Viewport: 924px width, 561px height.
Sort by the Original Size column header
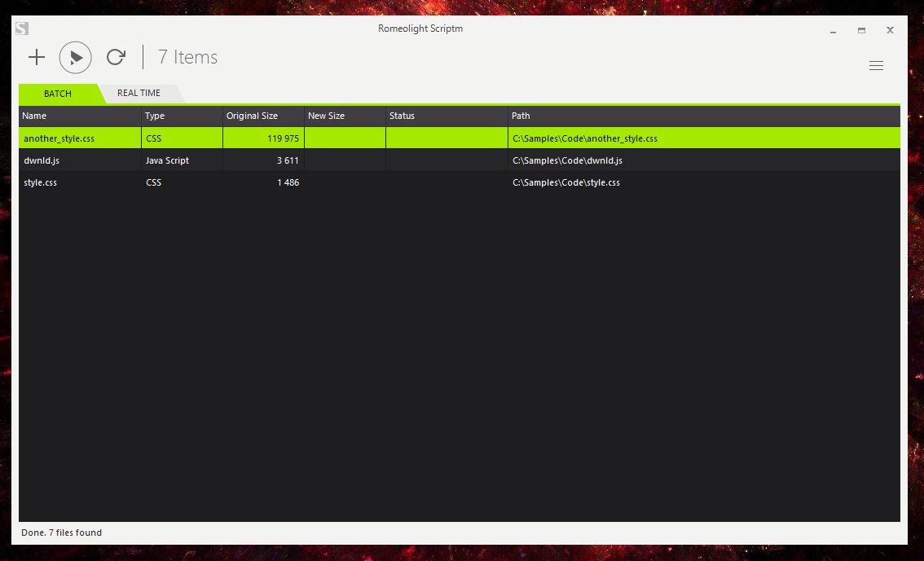tap(263, 116)
